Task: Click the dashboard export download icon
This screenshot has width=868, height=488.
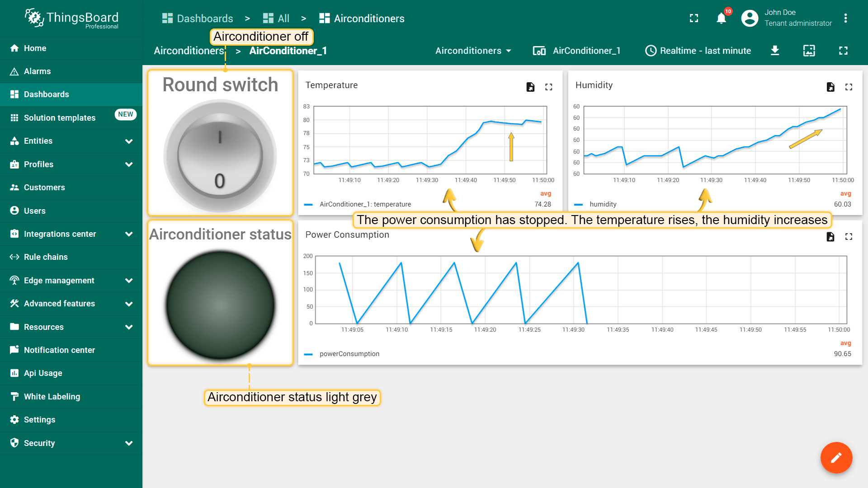Action: (775, 51)
